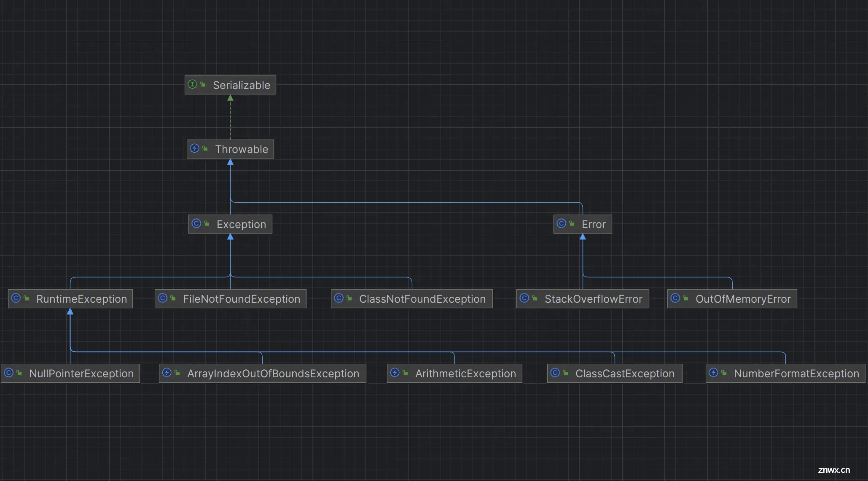Click the green public marker on ClassCastException node
Image resolution: width=868 pixels, height=481 pixels.
[x=565, y=373]
